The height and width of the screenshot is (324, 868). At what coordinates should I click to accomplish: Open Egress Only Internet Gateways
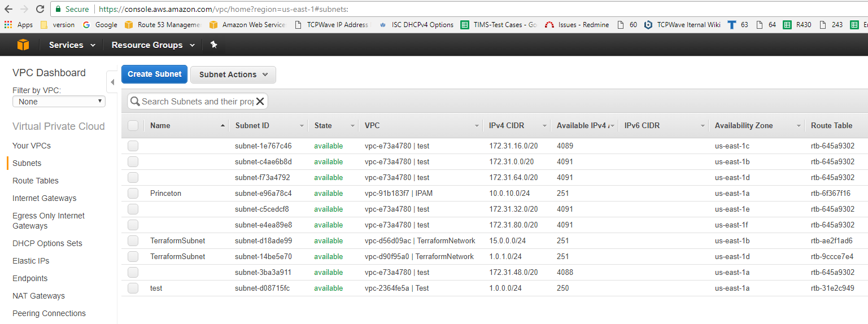[49, 221]
